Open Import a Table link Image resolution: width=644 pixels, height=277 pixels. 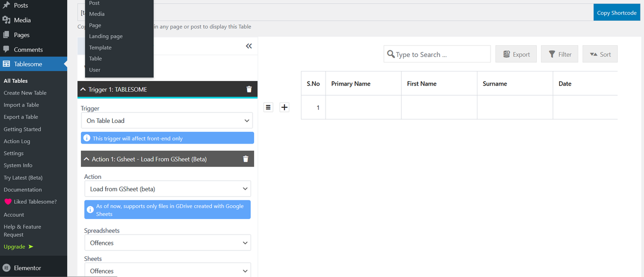pos(21,105)
